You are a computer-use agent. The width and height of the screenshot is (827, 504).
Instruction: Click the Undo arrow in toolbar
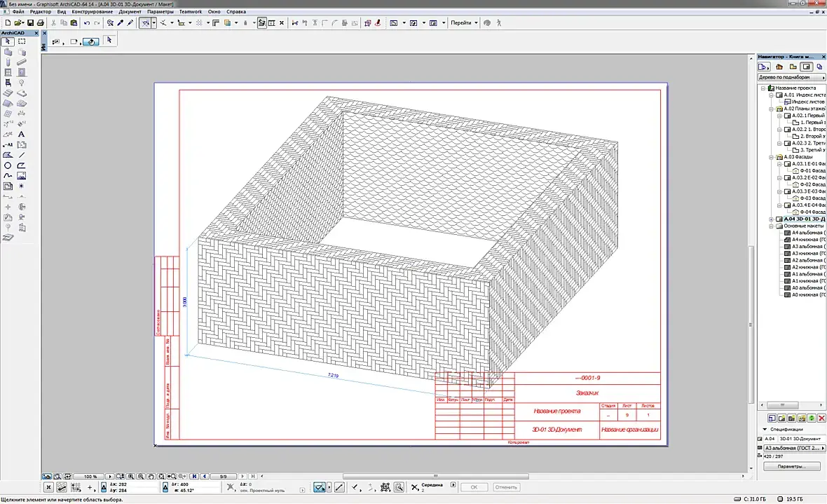coord(87,23)
